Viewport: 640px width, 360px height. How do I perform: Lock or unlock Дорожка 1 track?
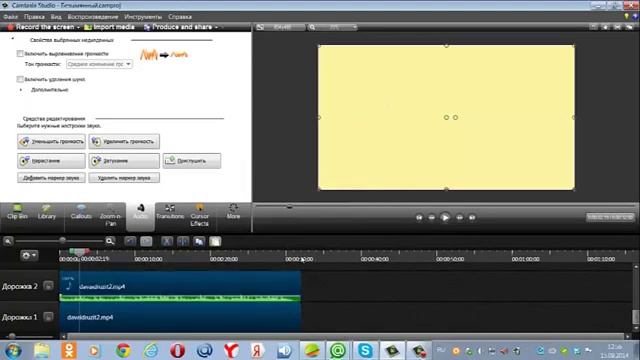coord(48,317)
